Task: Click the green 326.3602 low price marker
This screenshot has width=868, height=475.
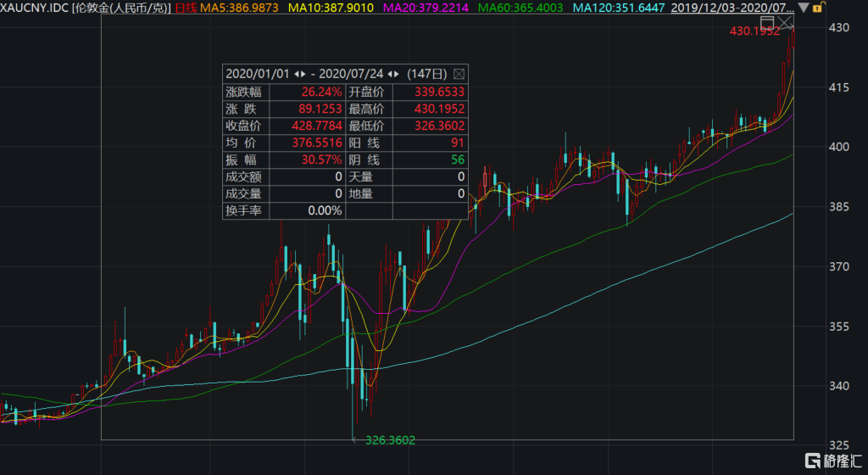Action: [x=390, y=441]
